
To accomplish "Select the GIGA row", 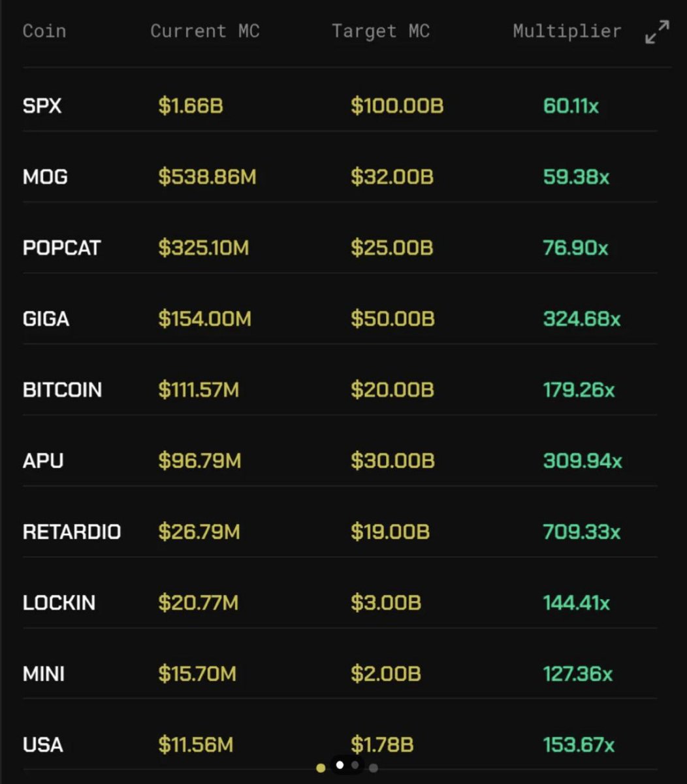I will pos(340,319).
